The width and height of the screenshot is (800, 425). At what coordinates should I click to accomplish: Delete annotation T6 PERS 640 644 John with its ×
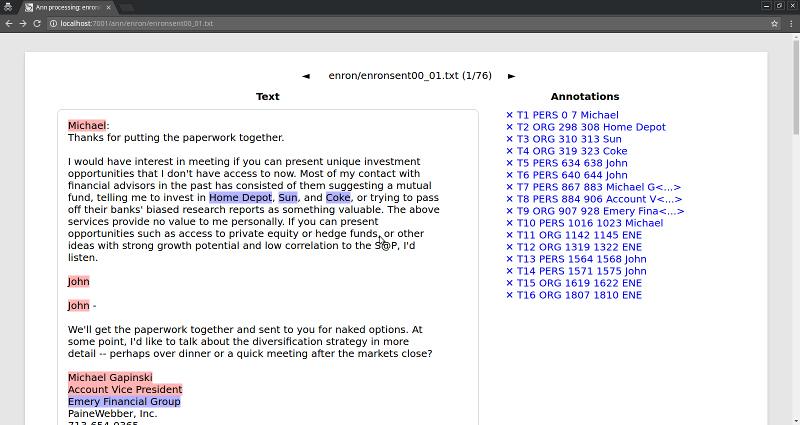tap(509, 175)
